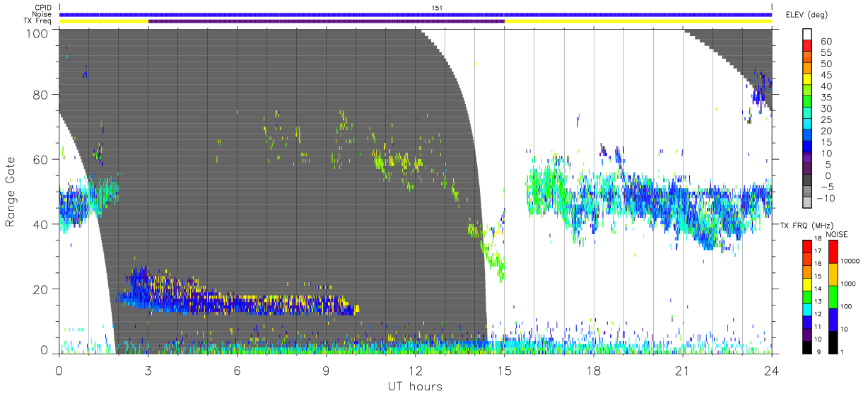This screenshot has height=401, width=868.
Task: Click the UT hours axis title
Action: tap(415, 386)
